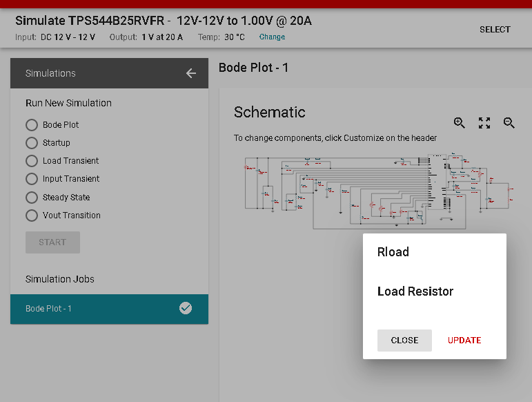532x402 pixels.
Task: Click the 'Bode Plot - 1' page title
Action: point(253,68)
